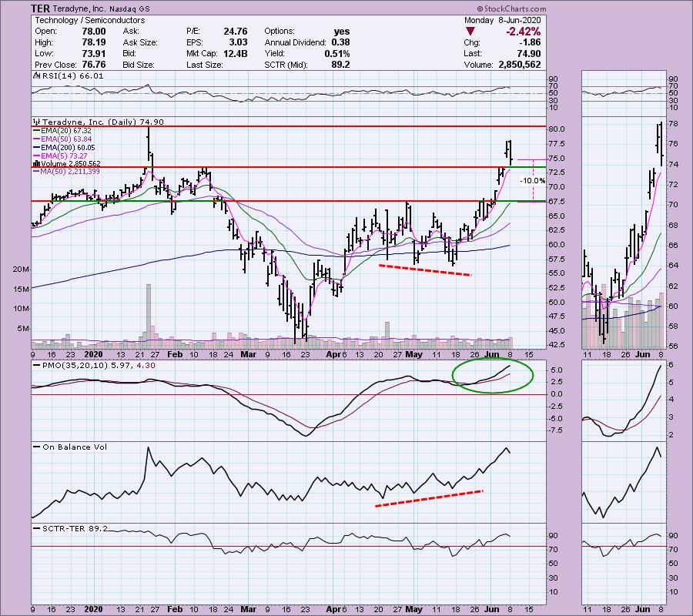This screenshot has height=616, width=693.
Task: Click the Prev Close value 76.76
Action: click(x=94, y=65)
